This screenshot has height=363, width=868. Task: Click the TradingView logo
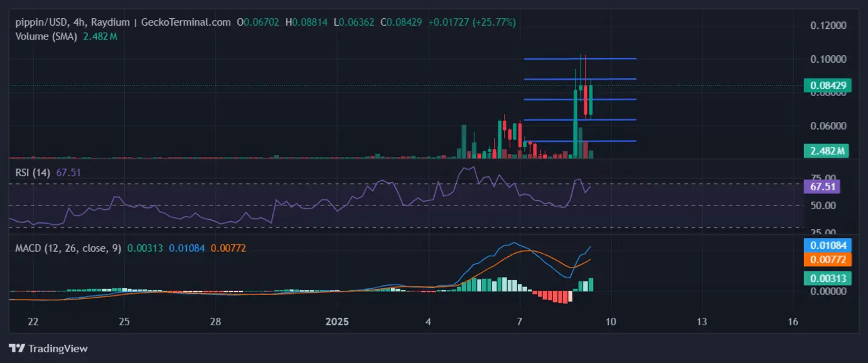pyautogui.click(x=46, y=348)
